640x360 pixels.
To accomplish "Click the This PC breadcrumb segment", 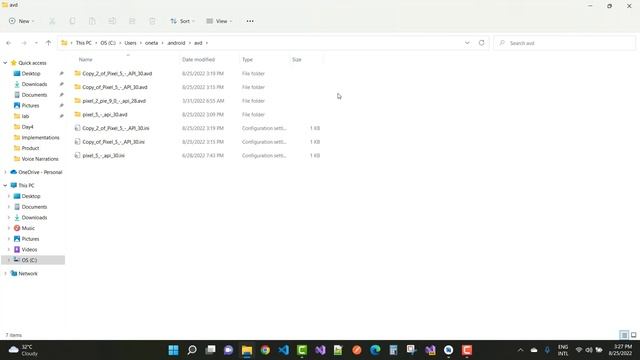I will tap(84, 43).
